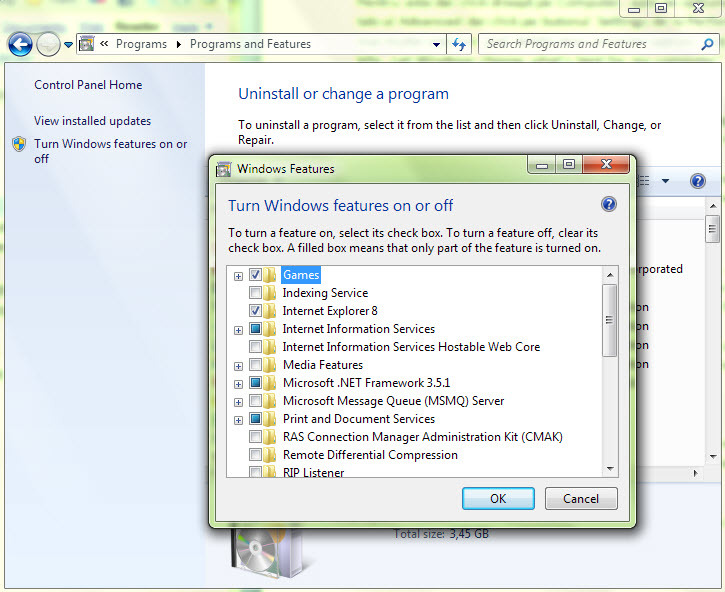The image size is (725, 592).
Task: Select Remote Differential Compression label
Action: pyautogui.click(x=370, y=455)
